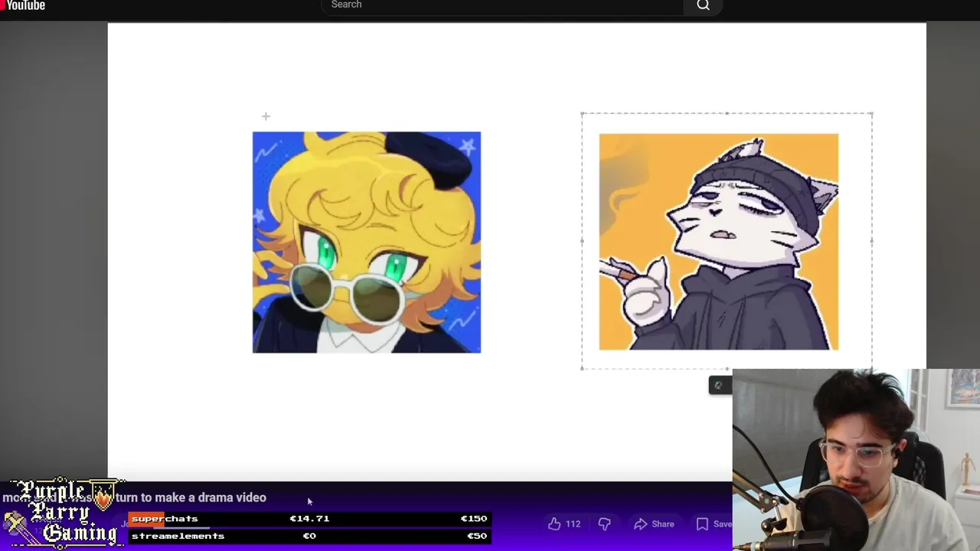Save the video to a playlist
The height and width of the screenshot is (551, 980).
coord(714,524)
